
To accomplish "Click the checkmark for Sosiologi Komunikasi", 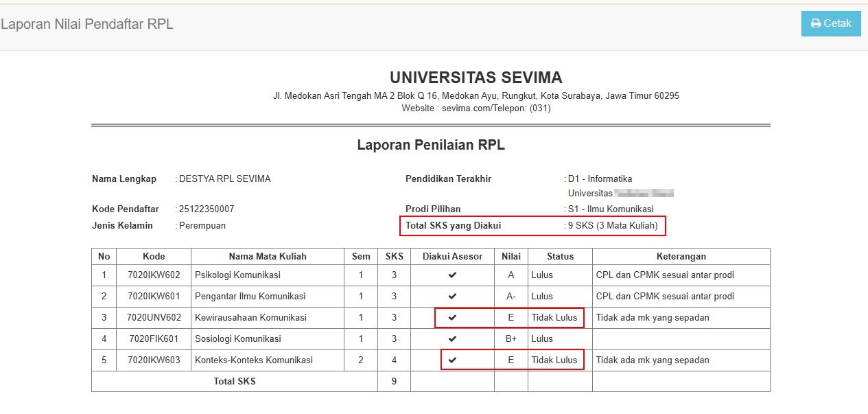I will point(452,339).
